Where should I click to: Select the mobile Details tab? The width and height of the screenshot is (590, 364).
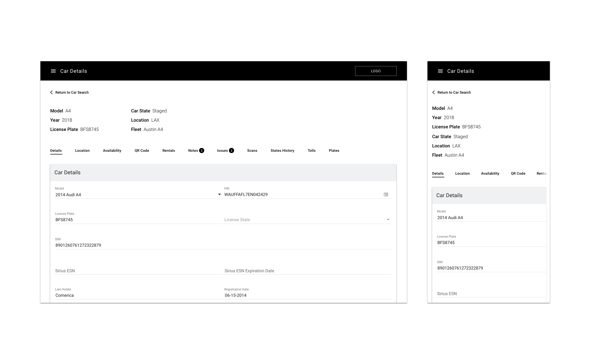point(438,173)
